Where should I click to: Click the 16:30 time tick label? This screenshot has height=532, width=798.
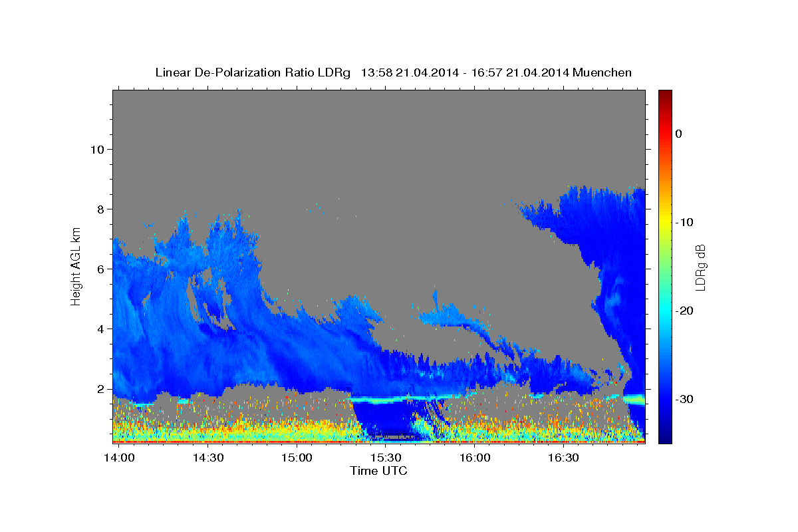[563, 458]
